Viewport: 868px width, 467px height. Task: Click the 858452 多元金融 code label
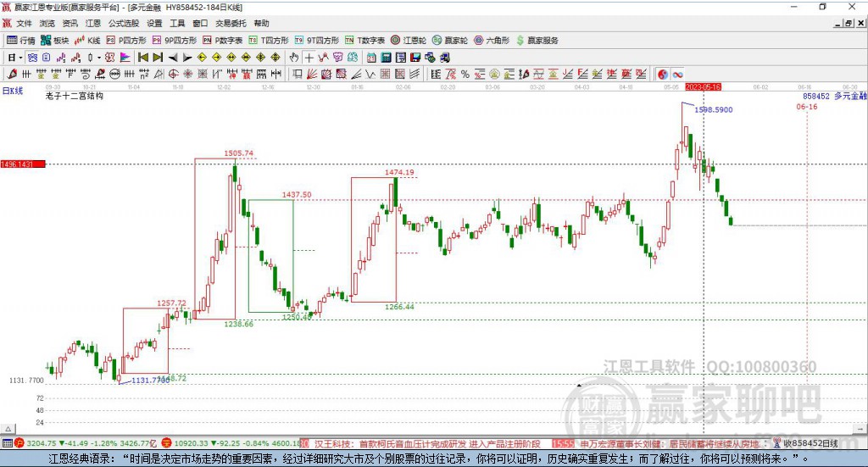coord(835,97)
